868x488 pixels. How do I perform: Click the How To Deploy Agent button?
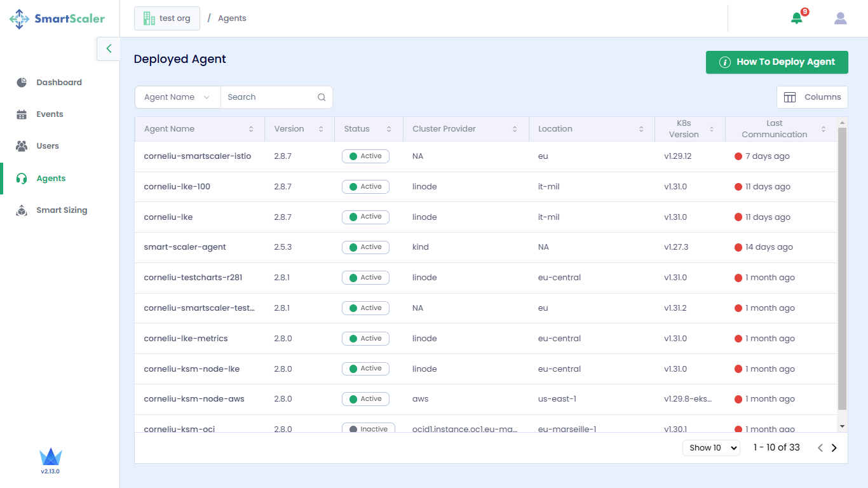point(777,62)
